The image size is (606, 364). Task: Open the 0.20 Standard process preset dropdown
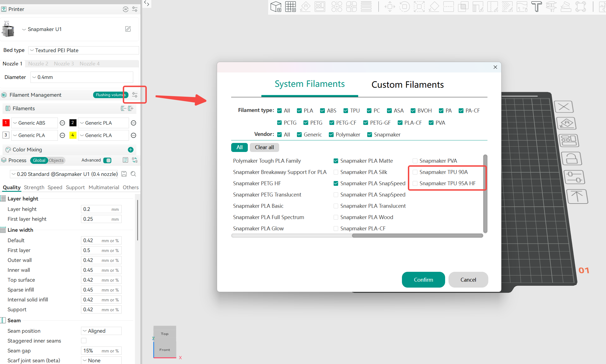[x=64, y=174]
